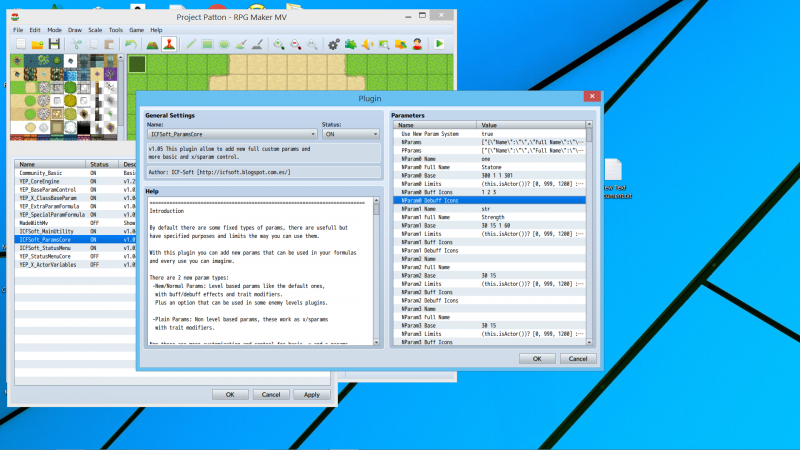Select the MadeWithMv plugin row
Image resolution: width=800 pixels, height=450 pixels.
click(76, 223)
